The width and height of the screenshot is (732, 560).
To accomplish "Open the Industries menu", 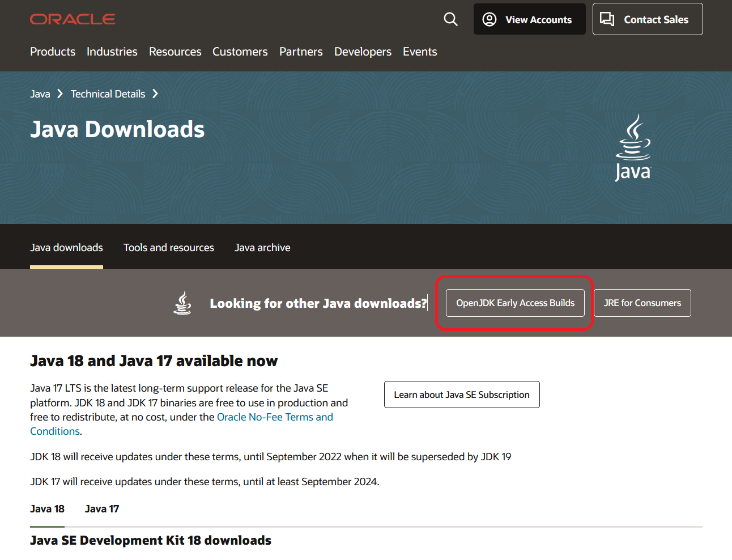I will [x=112, y=52].
